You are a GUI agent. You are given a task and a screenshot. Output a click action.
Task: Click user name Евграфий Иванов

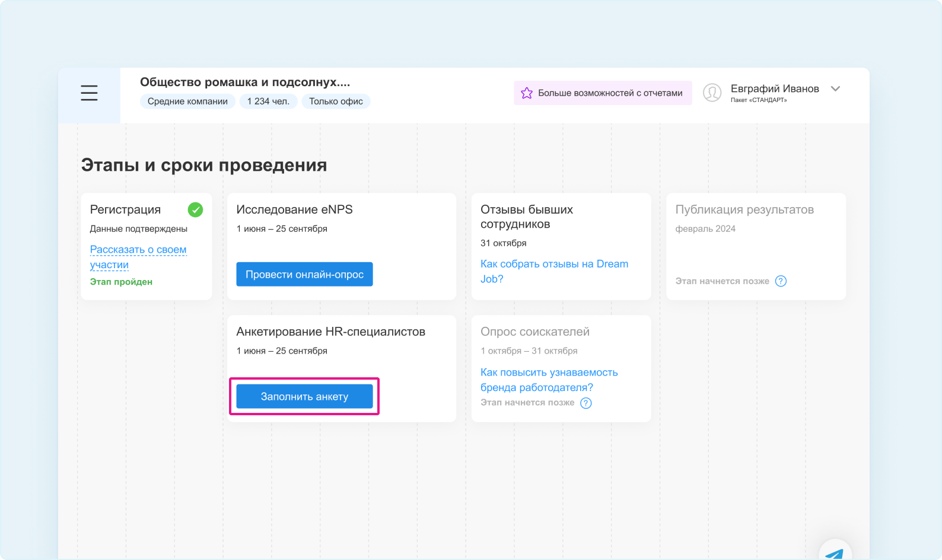(x=775, y=88)
